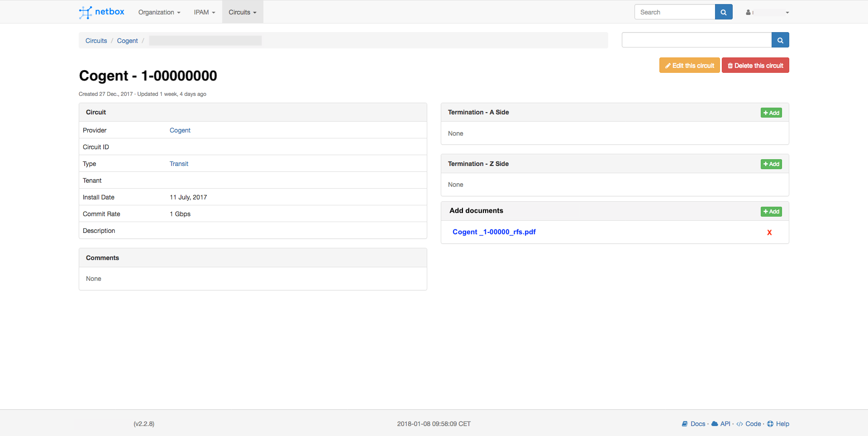
Task: Open the Docs footer link
Action: click(x=693, y=424)
